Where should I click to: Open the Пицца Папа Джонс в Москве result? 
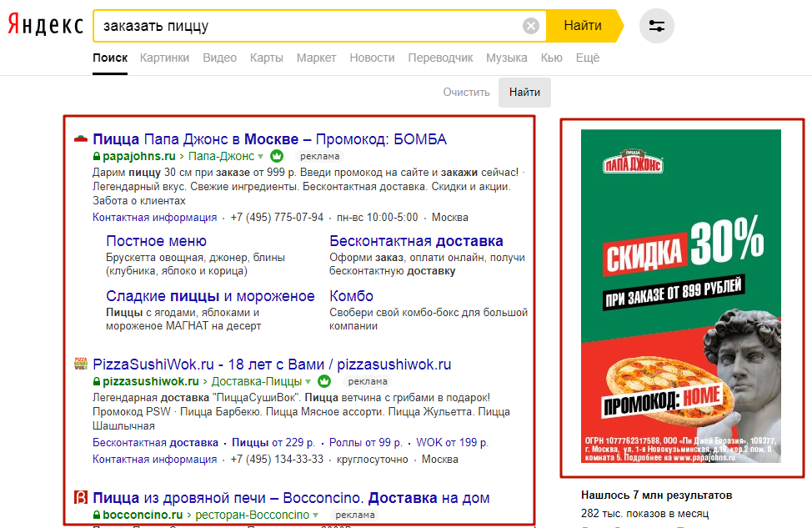[270, 139]
